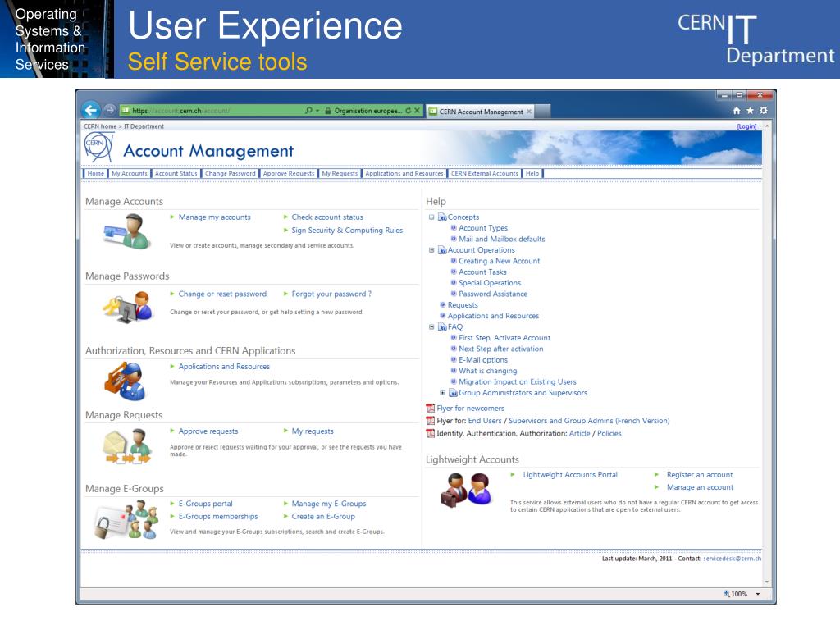
Task: Open the zoom level dropdown arrow
Action: [757, 594]
